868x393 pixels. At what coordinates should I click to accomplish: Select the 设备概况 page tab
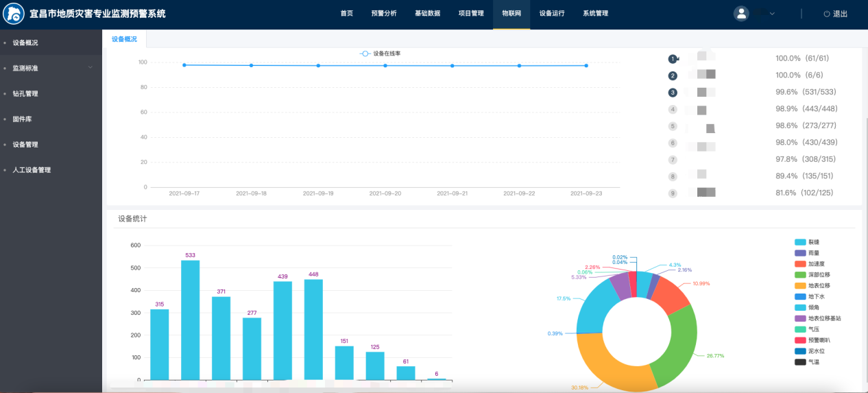tap(125, 40)
